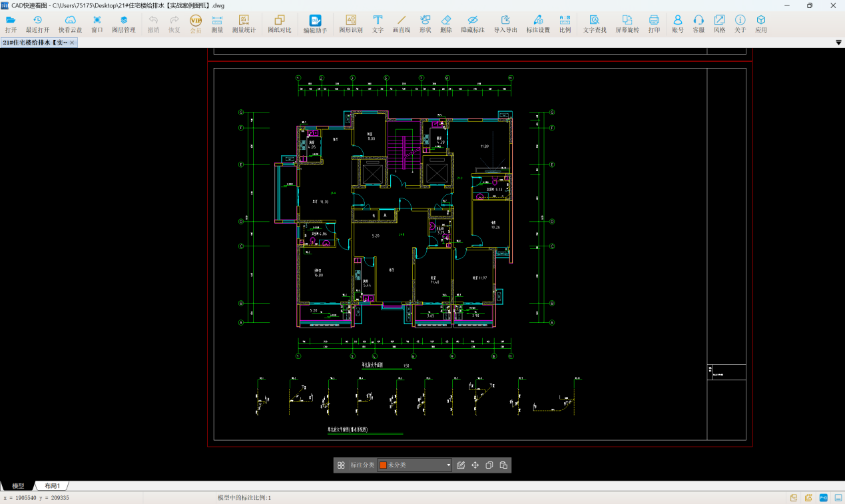The image size is (845, 504).
Task: Open the 未分类 category dropdown
Action: click(x=415, y=465)
